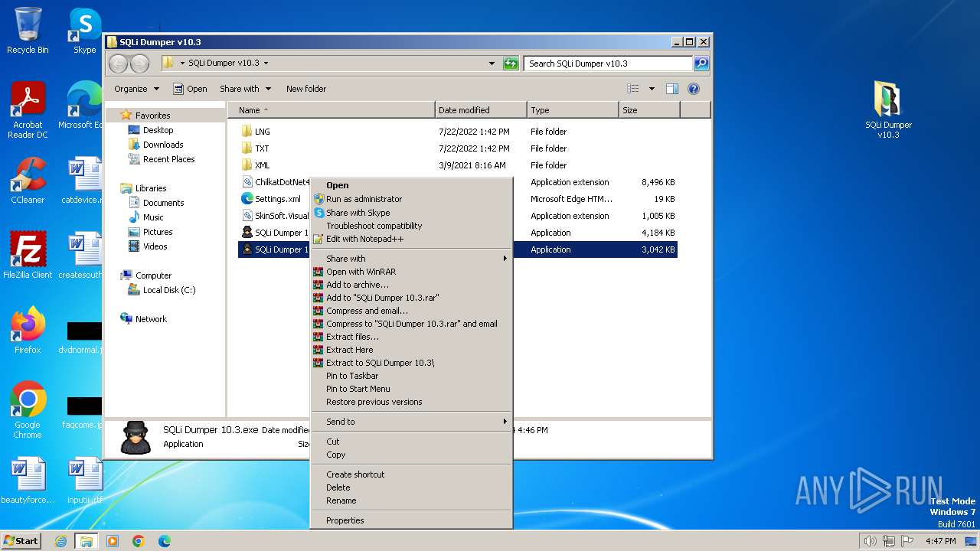Image resolution: width=980 pixels, height=551 pixels.
Task: Click the New folder button
Action: (x=306, y=89)
